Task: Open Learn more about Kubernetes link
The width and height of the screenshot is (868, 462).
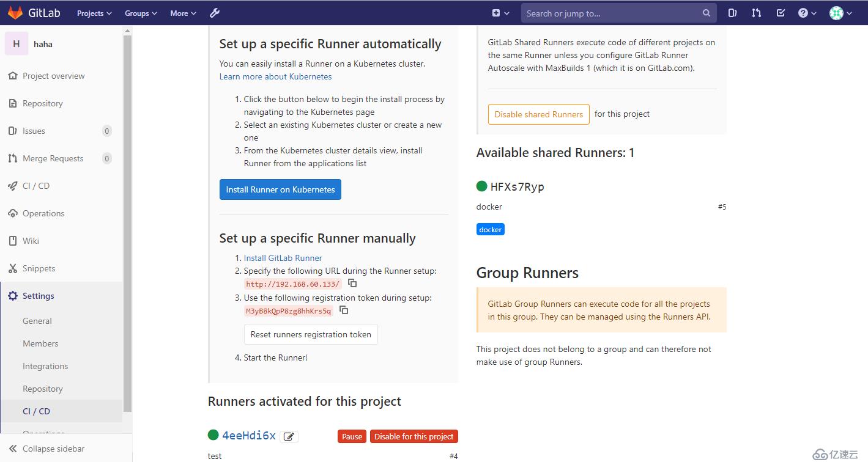Action: coord(275,76)
